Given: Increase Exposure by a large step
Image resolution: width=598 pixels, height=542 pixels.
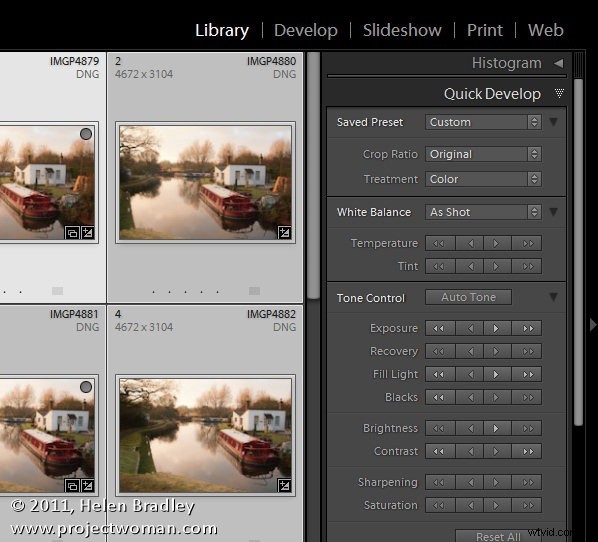Looking at the screenshot, I should click(527, 328).
